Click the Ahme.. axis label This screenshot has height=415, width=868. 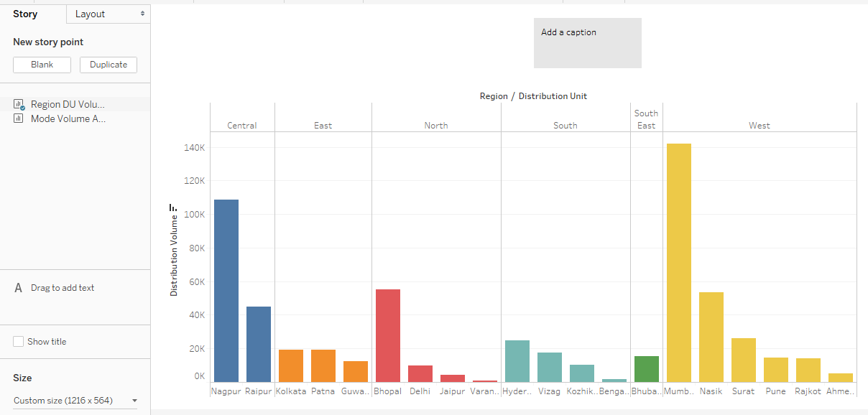841,392
